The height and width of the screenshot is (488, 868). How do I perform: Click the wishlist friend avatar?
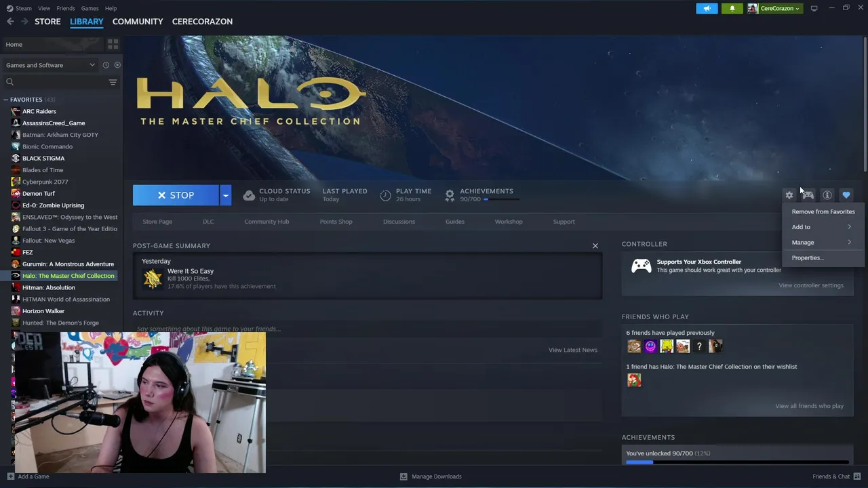634,380
